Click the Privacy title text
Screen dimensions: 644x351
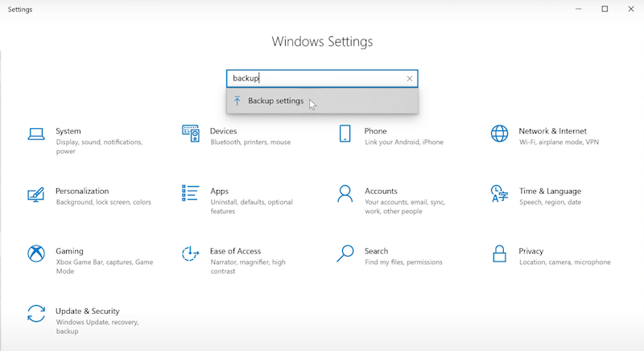[x=530, y=251]
